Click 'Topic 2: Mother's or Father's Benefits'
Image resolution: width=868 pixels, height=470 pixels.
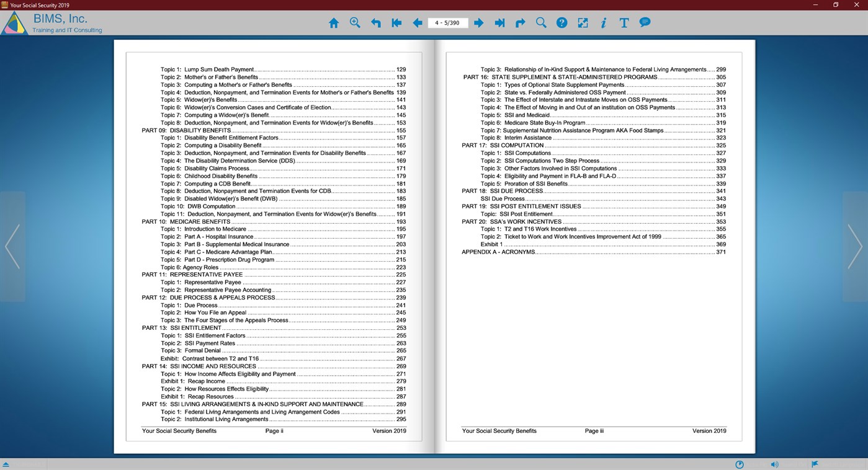coord(283,77)
